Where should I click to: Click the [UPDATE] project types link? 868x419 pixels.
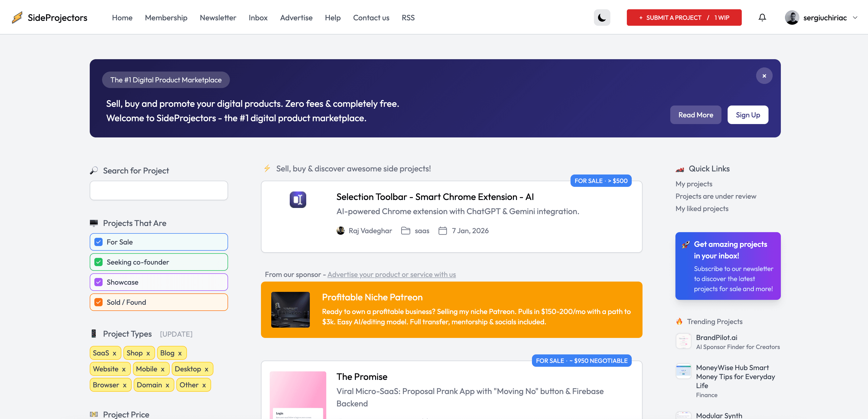click(176, 334)
